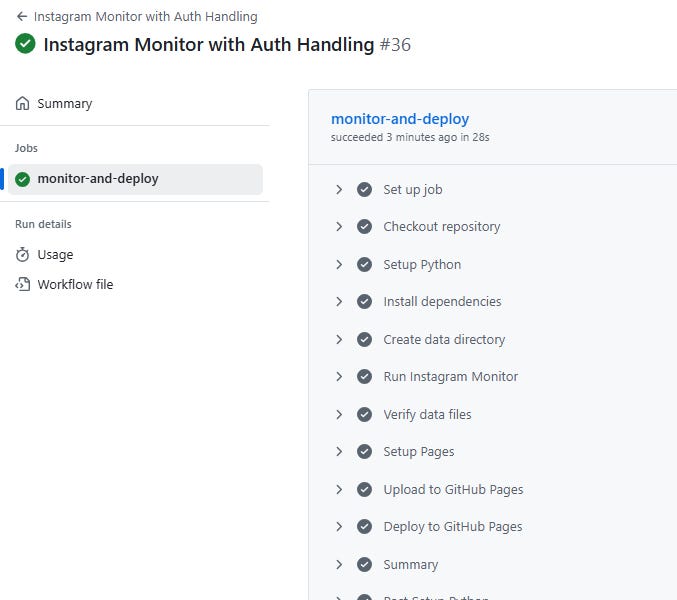Click the Checkout repository step label
This screenshot has height=600, width=677.
point(442,227)
